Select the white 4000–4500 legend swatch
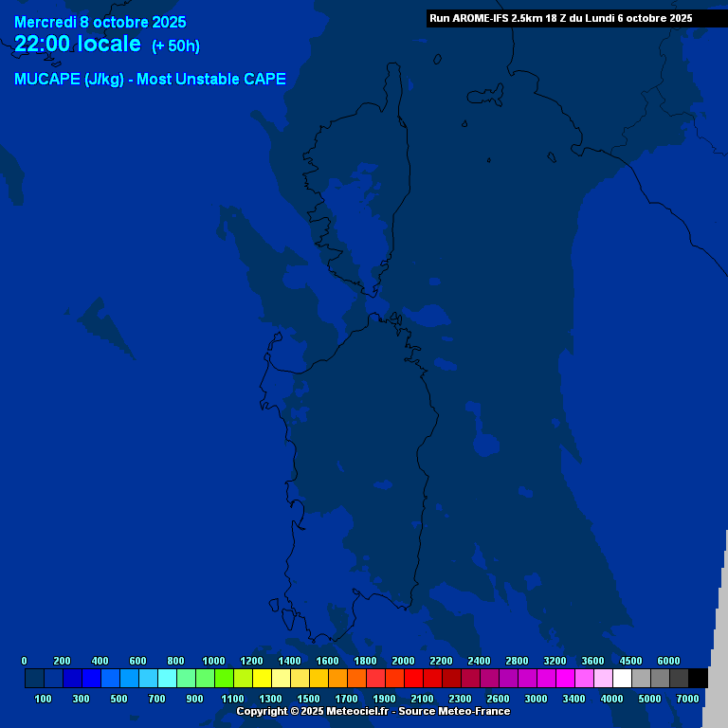This screenshot has height=728, width=728. 622,678
